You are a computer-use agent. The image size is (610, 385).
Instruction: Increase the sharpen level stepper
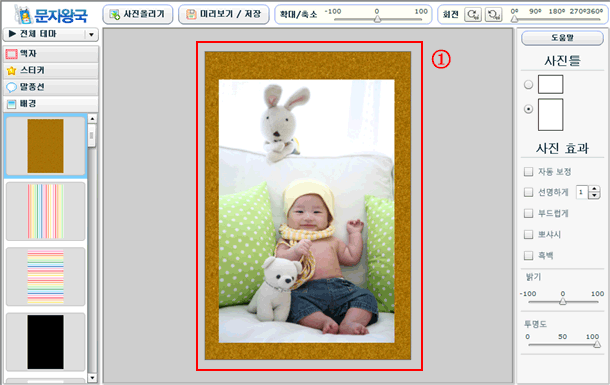pyautogui.click(x=594, y=189)
